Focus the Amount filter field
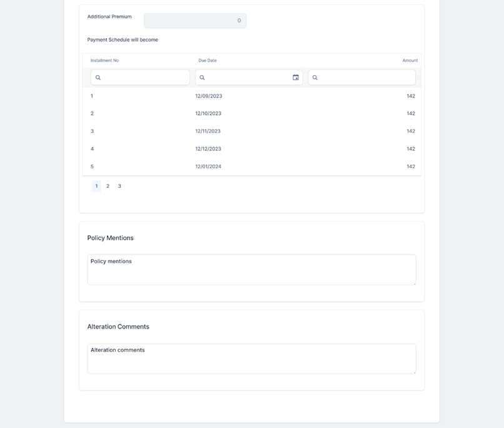504x428 pixels. 366,78
